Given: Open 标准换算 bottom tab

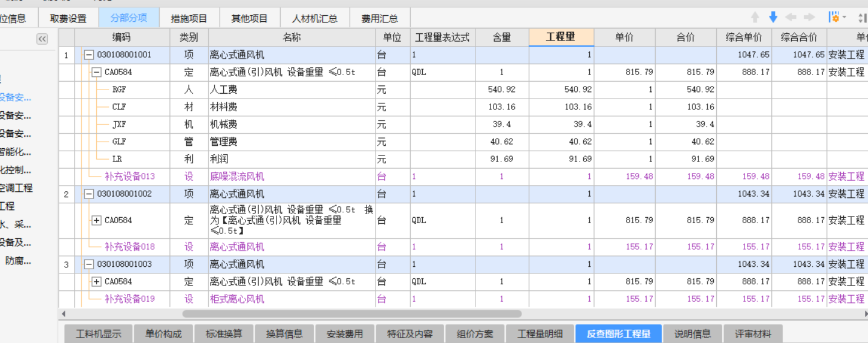Looking at the screenshot, I should pos(224,334).
